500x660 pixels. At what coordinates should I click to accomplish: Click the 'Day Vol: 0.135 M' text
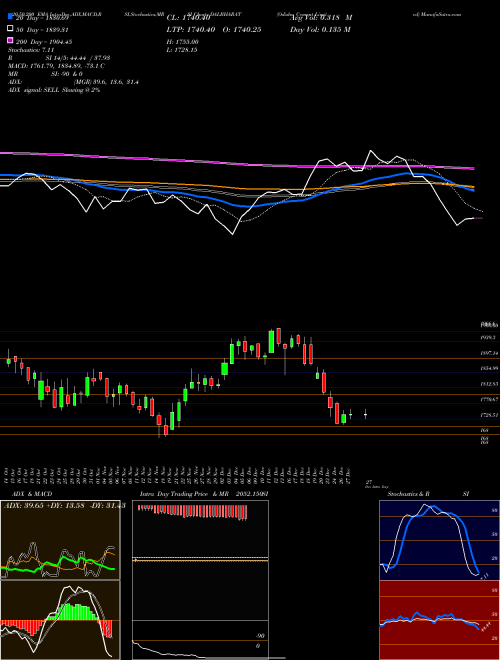click(x=320, y=29)
